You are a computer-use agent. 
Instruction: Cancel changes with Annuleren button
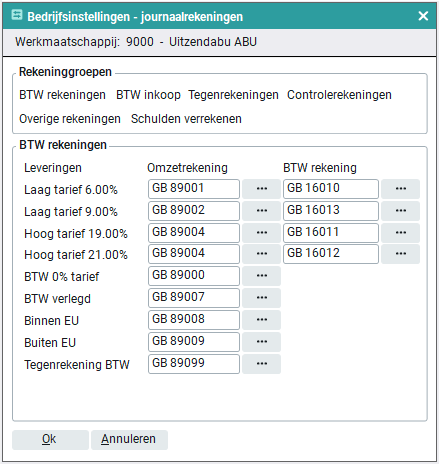pyautogui.click(x=129, y=440)
